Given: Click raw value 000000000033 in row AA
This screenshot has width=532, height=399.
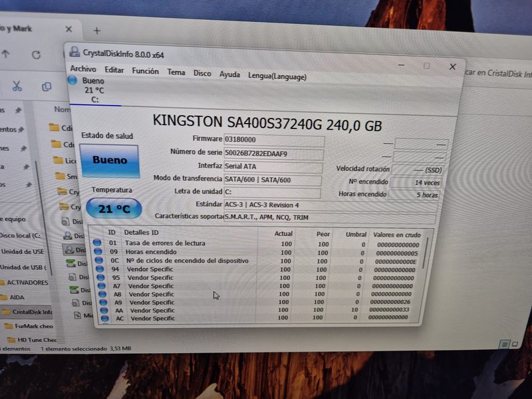Looking at the screenshot, I should tap(389, 309).
